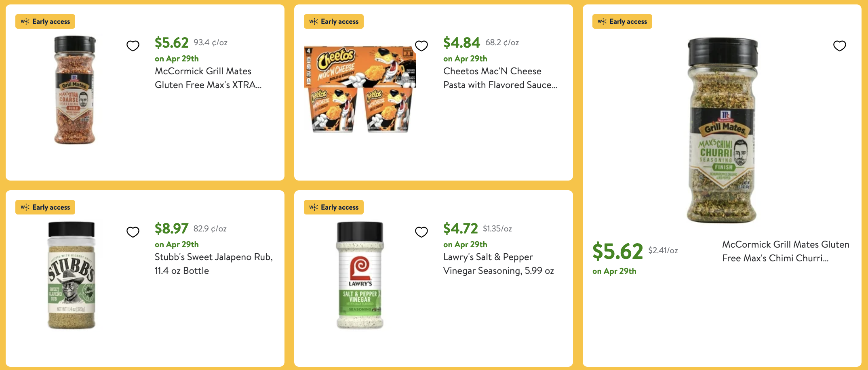Viewport: 868px width, 370px height.
Task: Click the Stubb's rub bottle image
Action: click(72, 275)
